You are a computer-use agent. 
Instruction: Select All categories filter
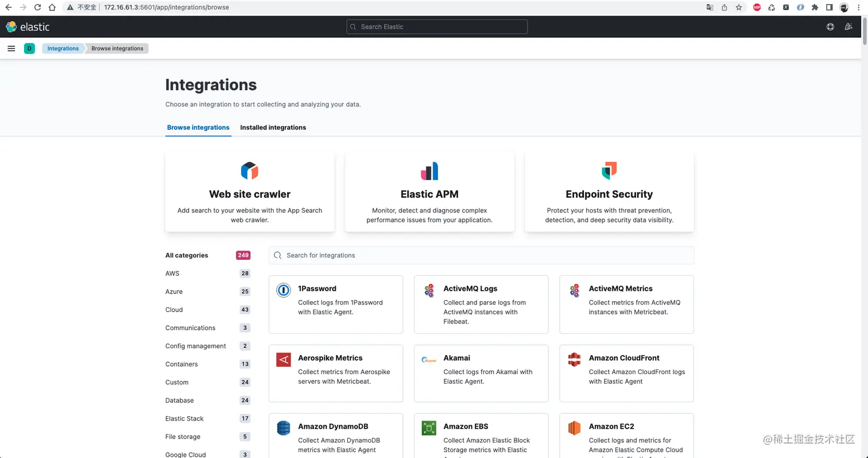pyautogui.click(x=187, y=255)
